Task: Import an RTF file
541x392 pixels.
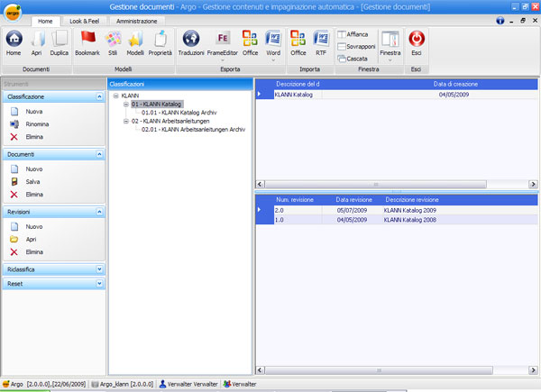Action: pos(321,43)
